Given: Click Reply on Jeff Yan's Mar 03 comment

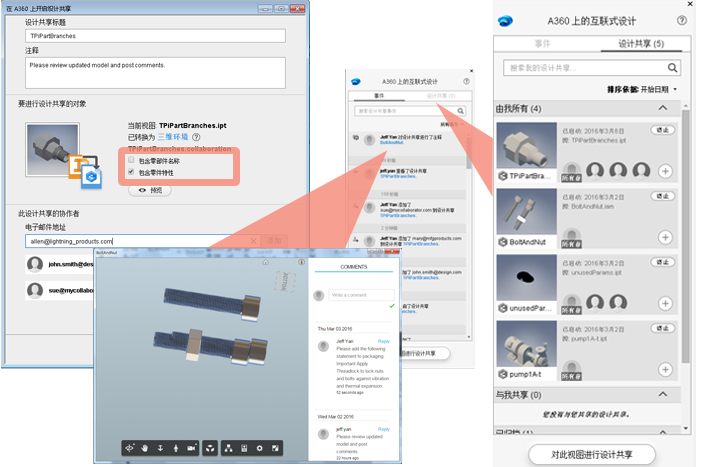Looking at the screenshot, I should (x=384, y=341).
